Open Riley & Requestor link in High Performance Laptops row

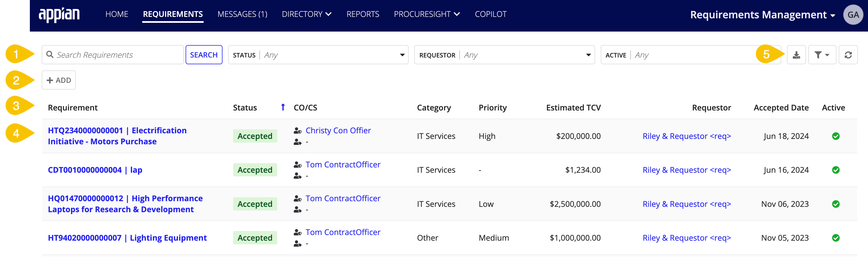coord(687,204)
